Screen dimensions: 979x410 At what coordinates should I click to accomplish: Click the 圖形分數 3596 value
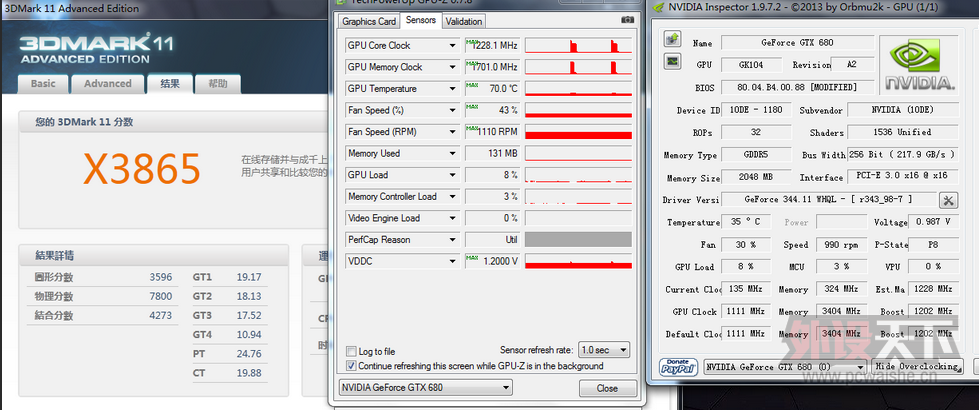pos(160,277)
